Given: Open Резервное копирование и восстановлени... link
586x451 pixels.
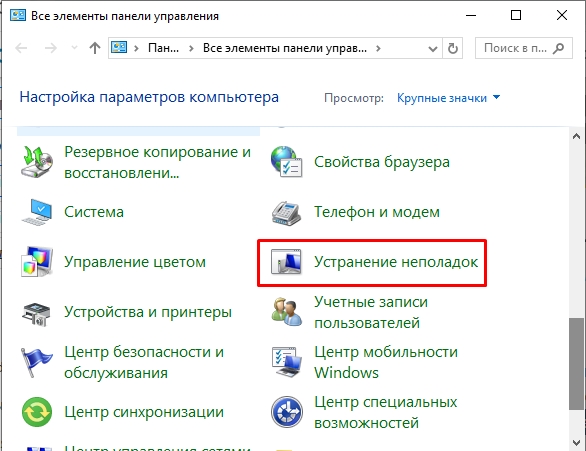Looking at the screenshot, I should click(157, 163).
